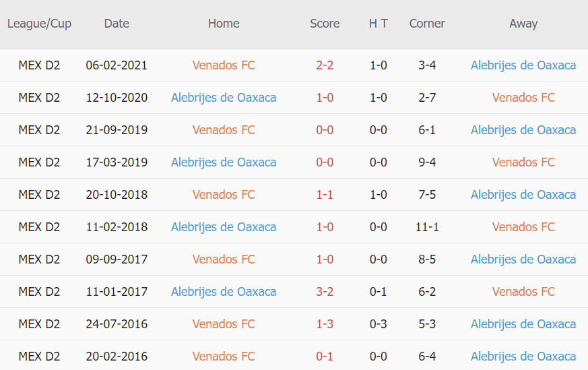Open the 0-0 score from 21-09-2019
This screenshot has width=588, height=370.
coord(325,130)
